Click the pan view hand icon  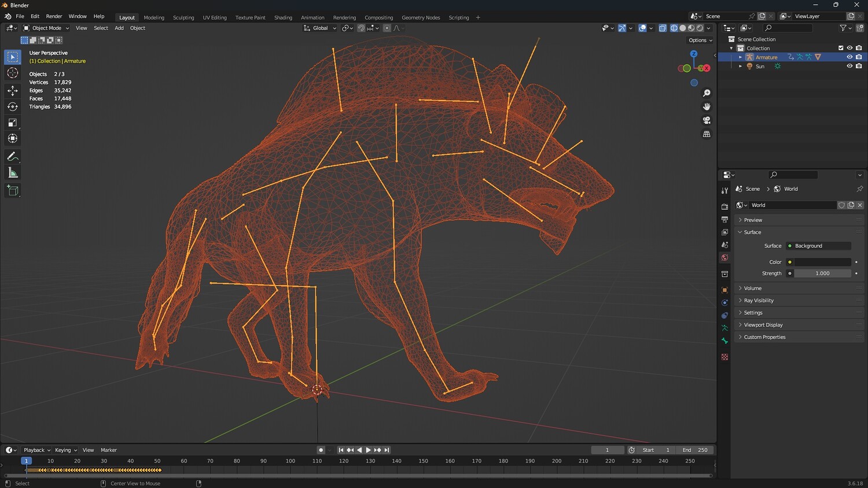(x=707, y=106)
